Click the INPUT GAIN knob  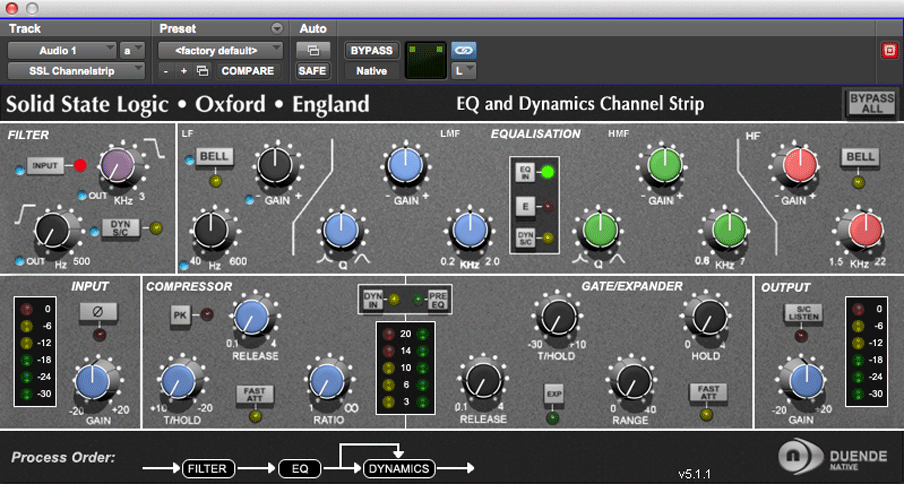pyautogui.click(x=92, y=381)
